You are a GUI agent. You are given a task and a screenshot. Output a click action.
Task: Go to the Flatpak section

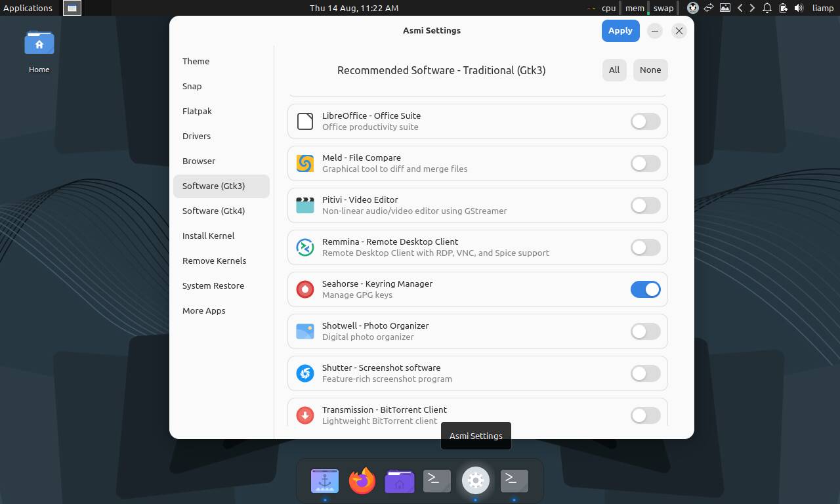point(197,111)
